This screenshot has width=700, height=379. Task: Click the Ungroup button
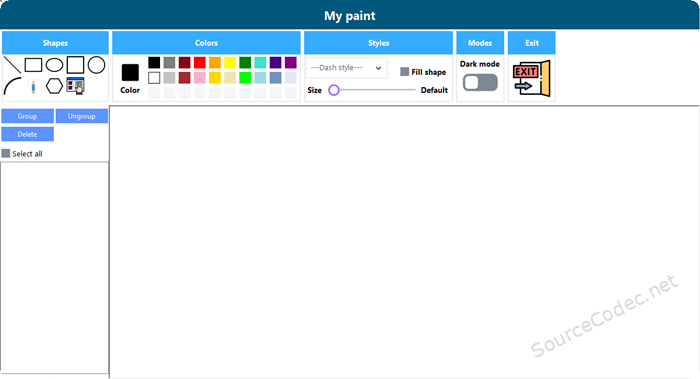coord(82,116)
